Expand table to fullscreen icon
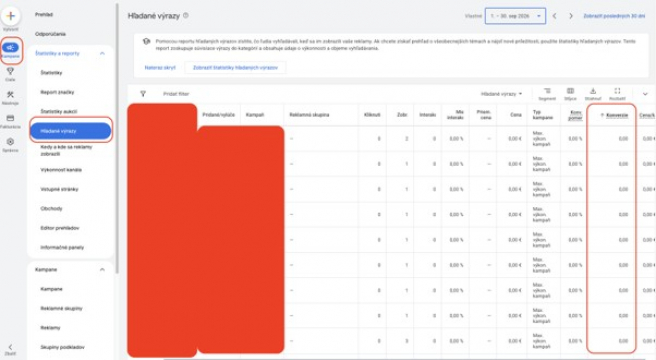 [617, 91]
